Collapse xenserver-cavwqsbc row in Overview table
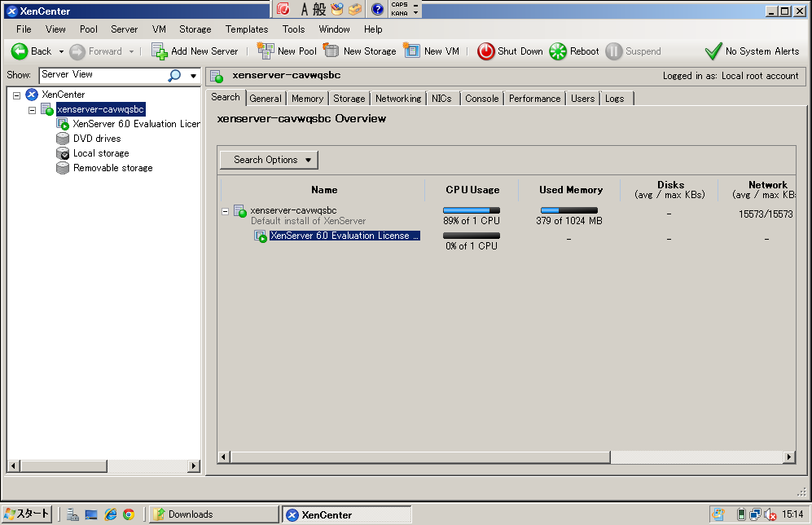Image resolution: width=812 pixels, height=525 pixels. tap(226, 211)
